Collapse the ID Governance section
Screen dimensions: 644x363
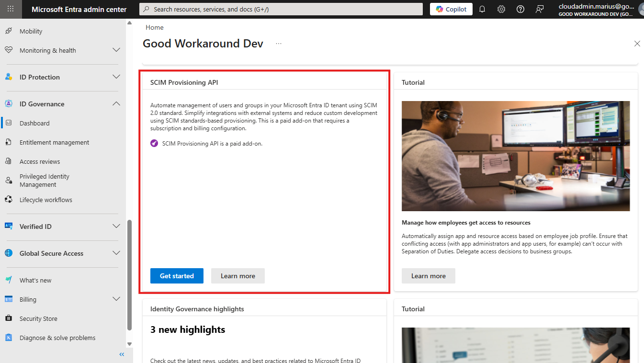(116, 104)
